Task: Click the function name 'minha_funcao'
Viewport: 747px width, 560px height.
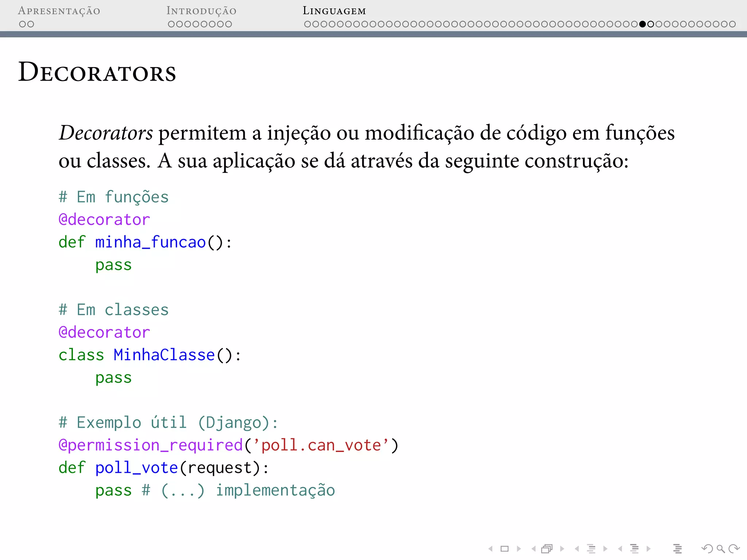Action: [151, 242]
